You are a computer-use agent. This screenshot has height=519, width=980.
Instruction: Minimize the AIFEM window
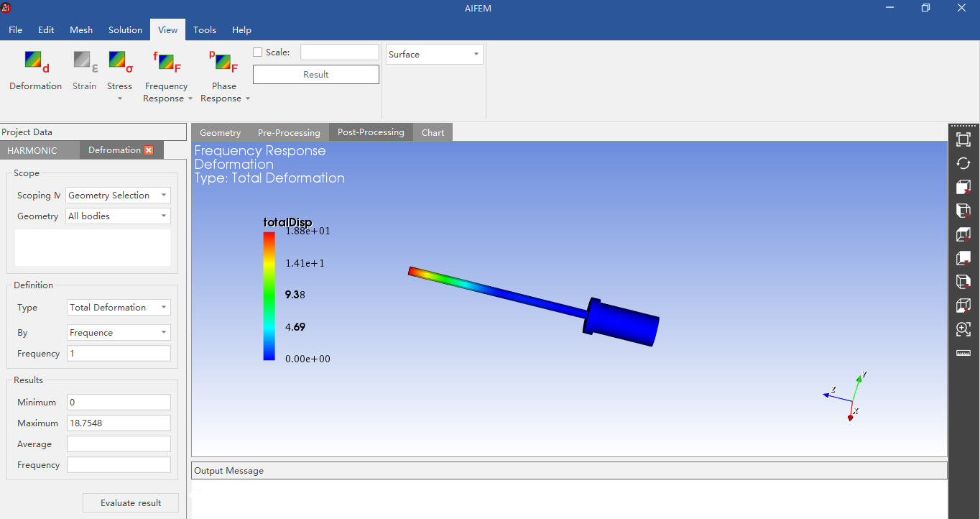(x=889, y=8)
